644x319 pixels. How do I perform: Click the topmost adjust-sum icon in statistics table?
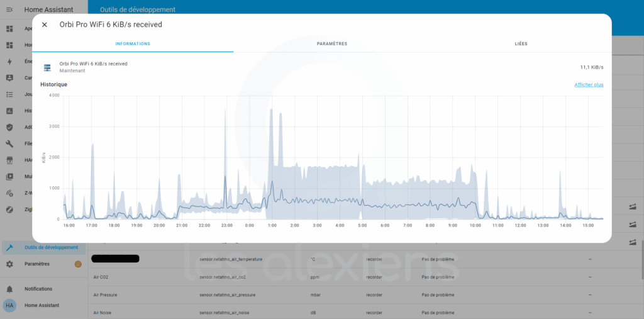(x=633, y=207)
